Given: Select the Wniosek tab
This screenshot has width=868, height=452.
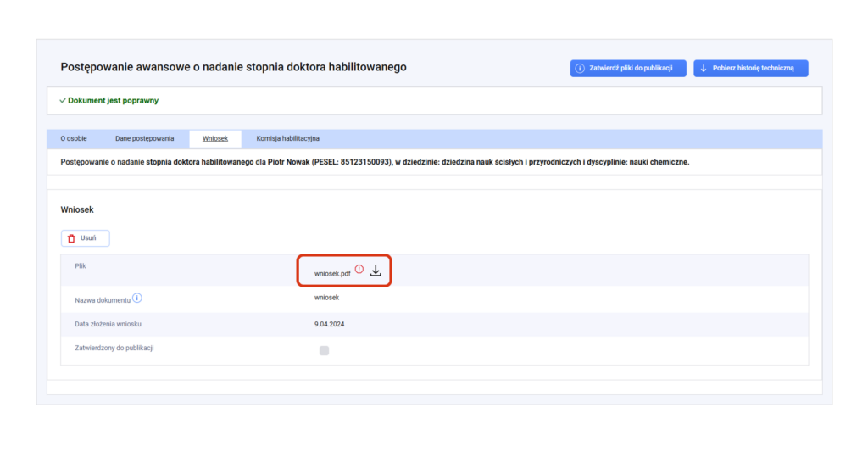Looking at the screenshot, I should pyautogui.click(x=215, y=138).
